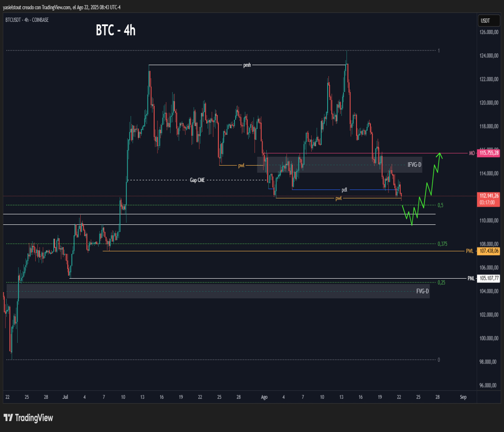
Task: Click the 118.000,00 price axis label
Action: coord(489,126)
